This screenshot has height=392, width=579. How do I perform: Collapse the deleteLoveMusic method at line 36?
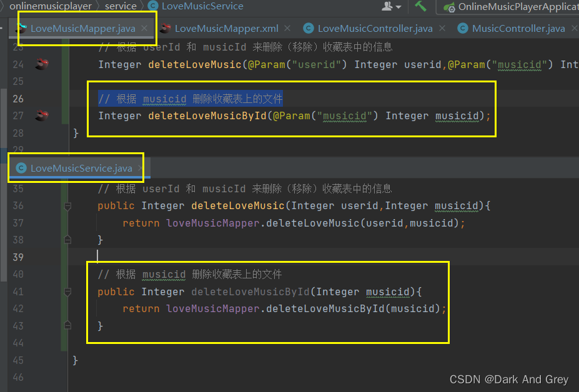67,207
